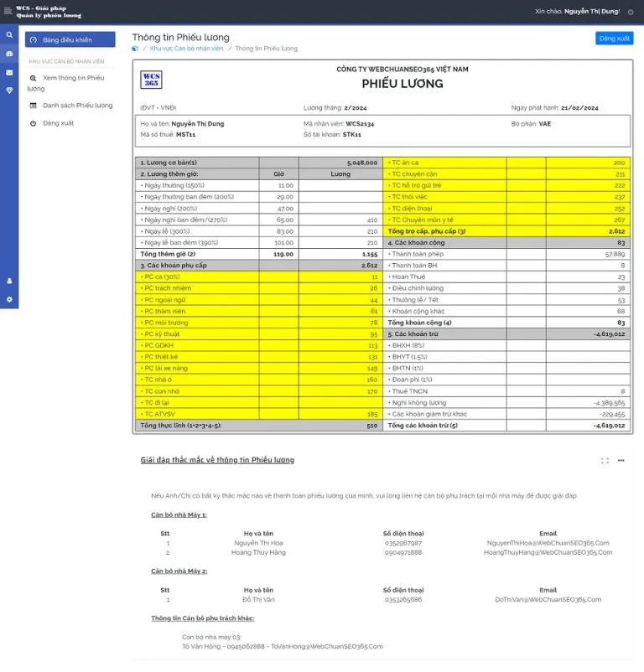This screenshot has height=672, width=644.
Task: Choose 'Đăng xuất' in the sidebar menu
Action: (x=58, y=123)
